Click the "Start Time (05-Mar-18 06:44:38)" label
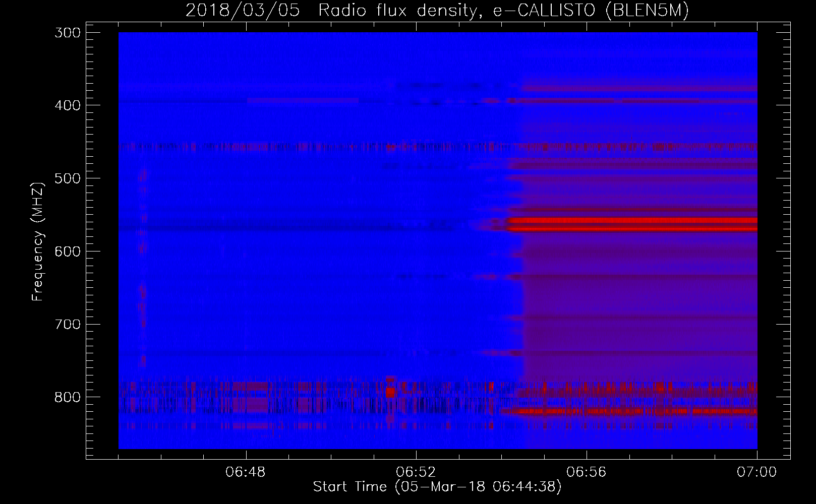 pyautogui.click(x=437, y=487)
